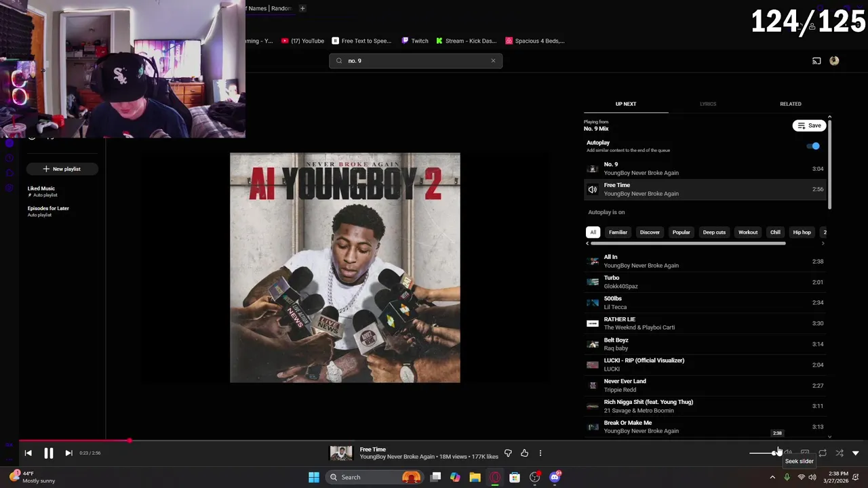This screenshot has height=488, width=868.
Task: Adjust the volume slider in player bar
Action: tap(764, 453)
